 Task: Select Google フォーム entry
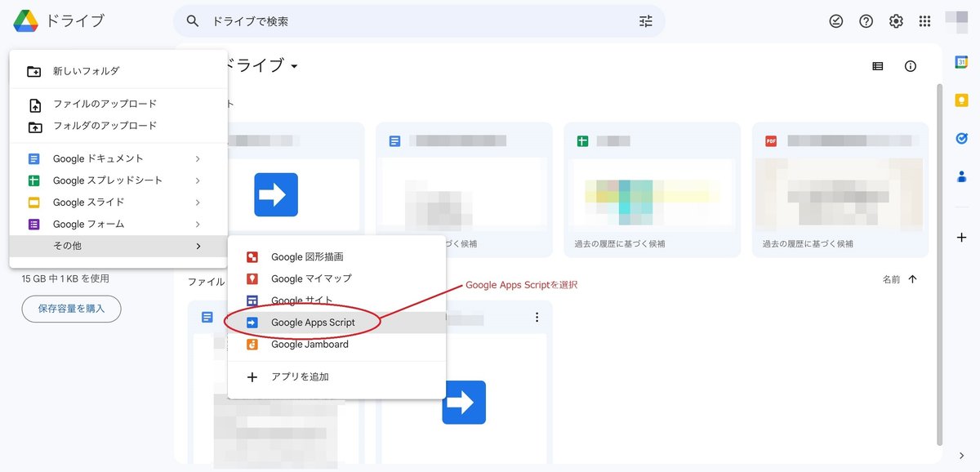pos(118,225)
